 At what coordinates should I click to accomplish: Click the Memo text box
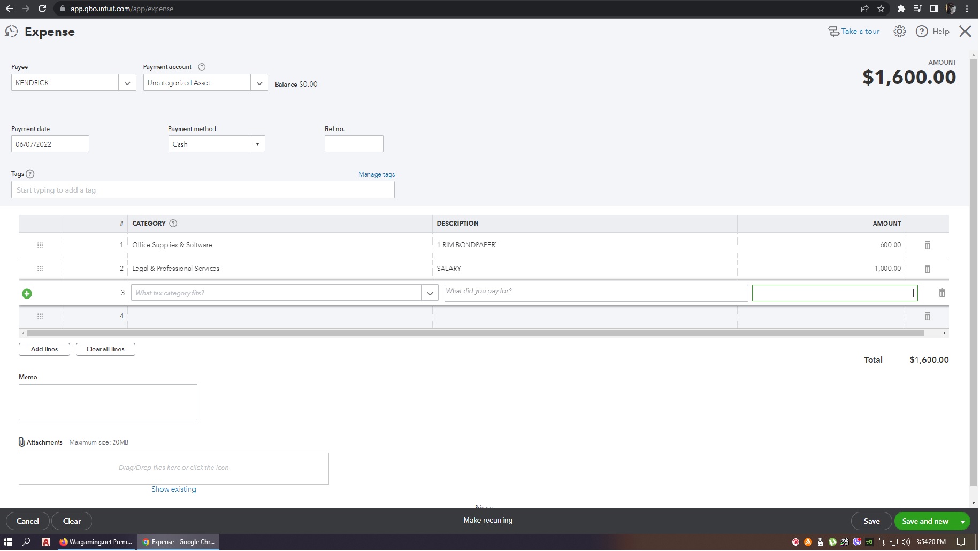click(108, 403)
